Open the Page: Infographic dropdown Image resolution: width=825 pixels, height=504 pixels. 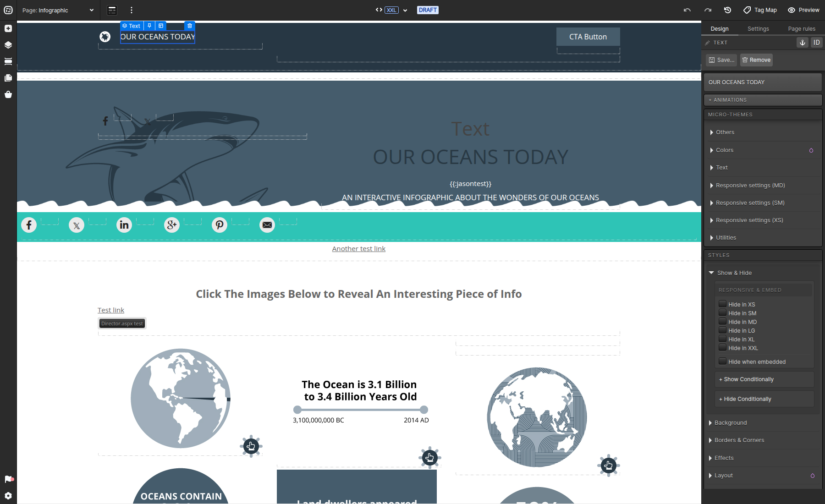coord(58,10)
